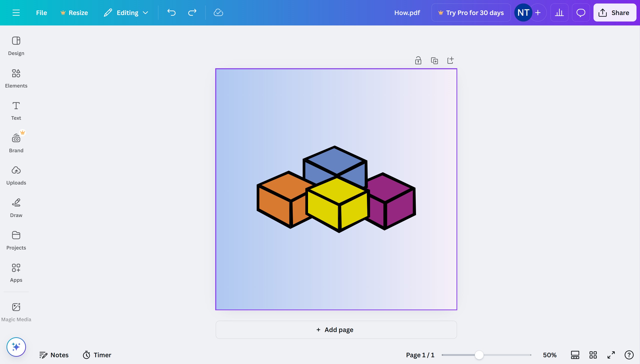The width and height of the screenshot is (640, 364).
Task: Toggle grid view of pages
Action: point(593,355)
